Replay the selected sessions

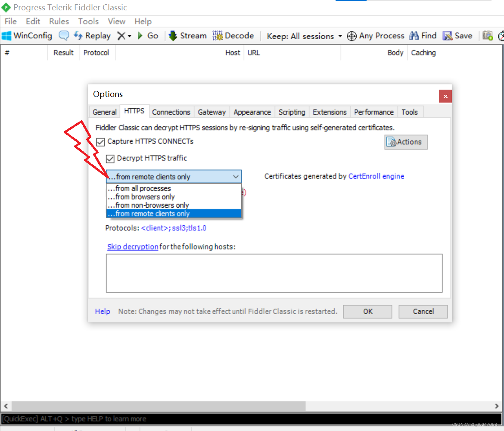pyautogui.click(x=92, y=36)
